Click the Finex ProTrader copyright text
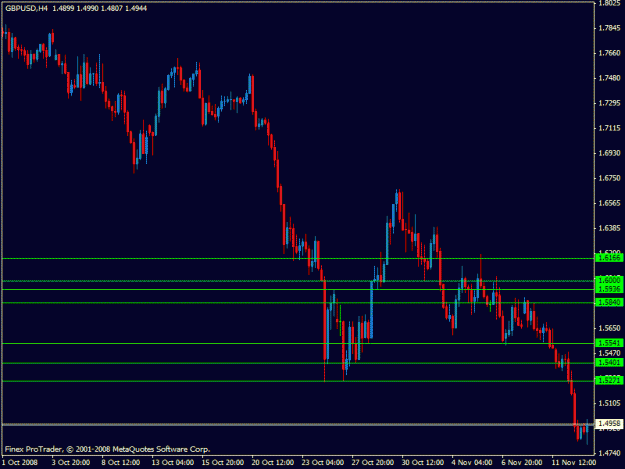This screenshot has height=469, width=625. point(107,449)
